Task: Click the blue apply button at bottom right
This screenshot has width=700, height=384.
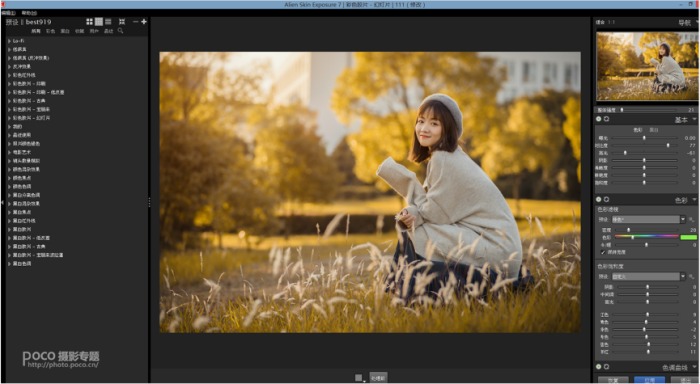Action: click(649, 380)
